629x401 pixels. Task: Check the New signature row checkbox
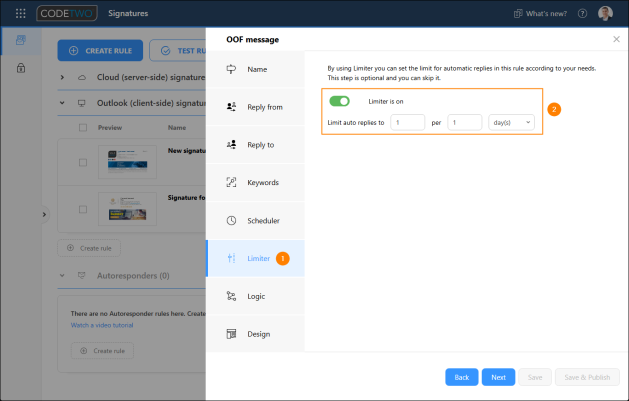point(83,162)
